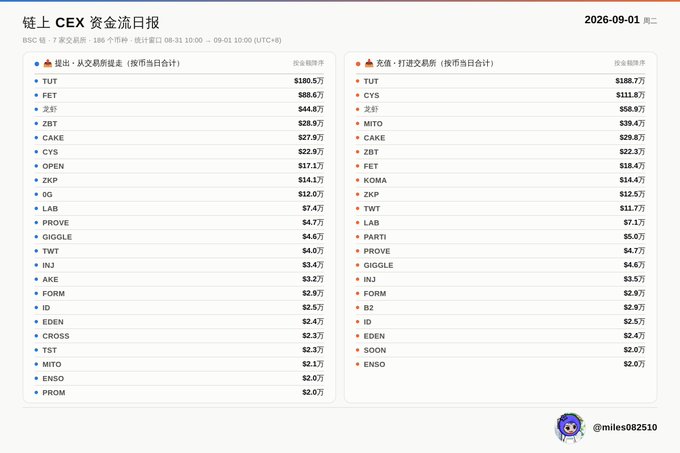Click the $22.3万 ZBT deposit amount

pyautogui.click(x=632, y=152)
